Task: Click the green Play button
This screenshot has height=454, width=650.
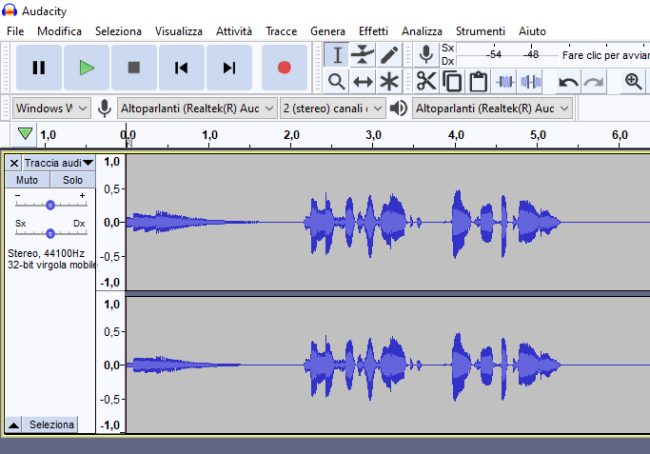Action: (x=87, y=68)
